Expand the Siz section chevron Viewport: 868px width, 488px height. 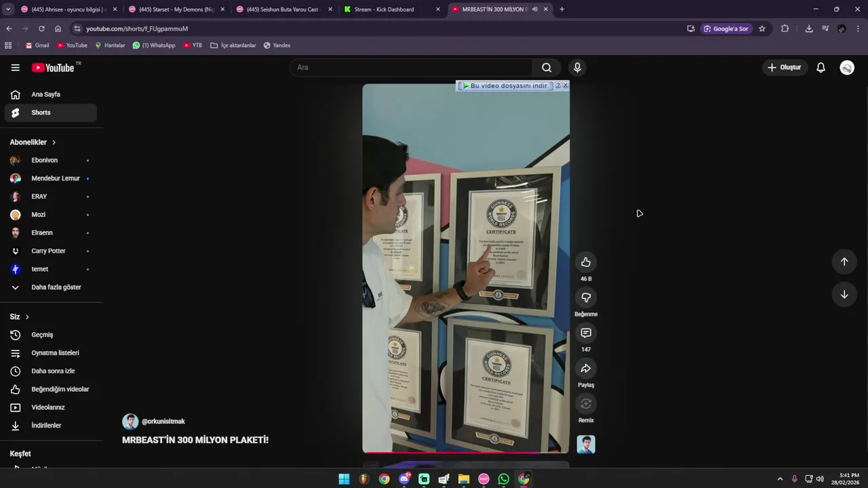[27, 317]
